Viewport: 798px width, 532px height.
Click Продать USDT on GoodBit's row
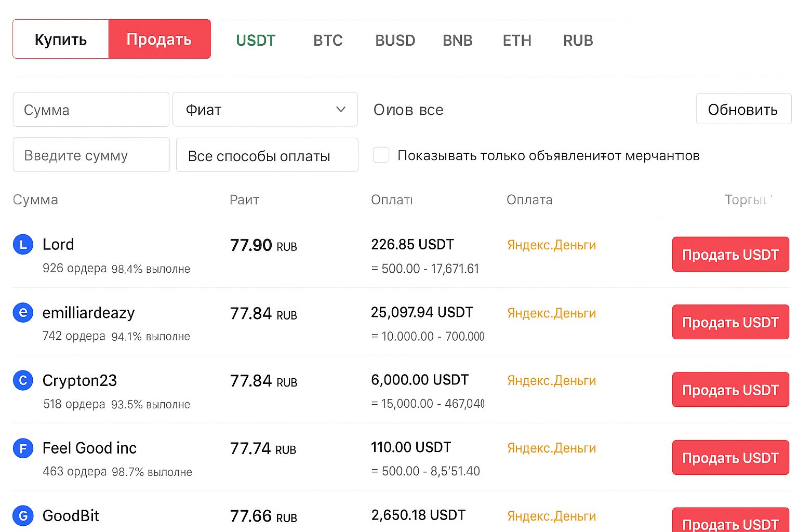730,524
